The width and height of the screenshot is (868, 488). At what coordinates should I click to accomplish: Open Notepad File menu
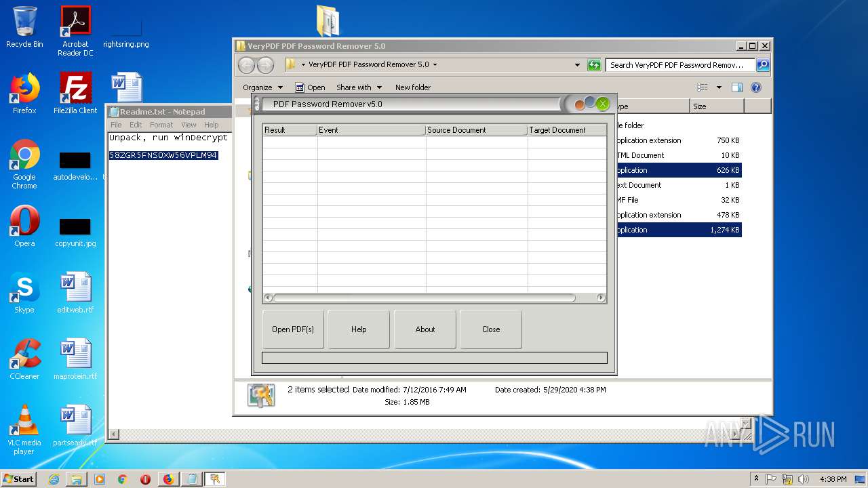pos(116,125)
